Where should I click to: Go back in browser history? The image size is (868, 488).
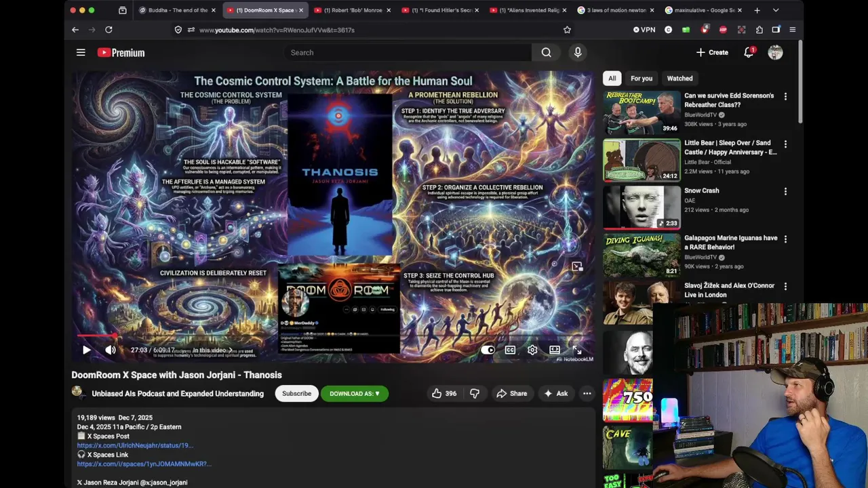click(x=75, y=30)
